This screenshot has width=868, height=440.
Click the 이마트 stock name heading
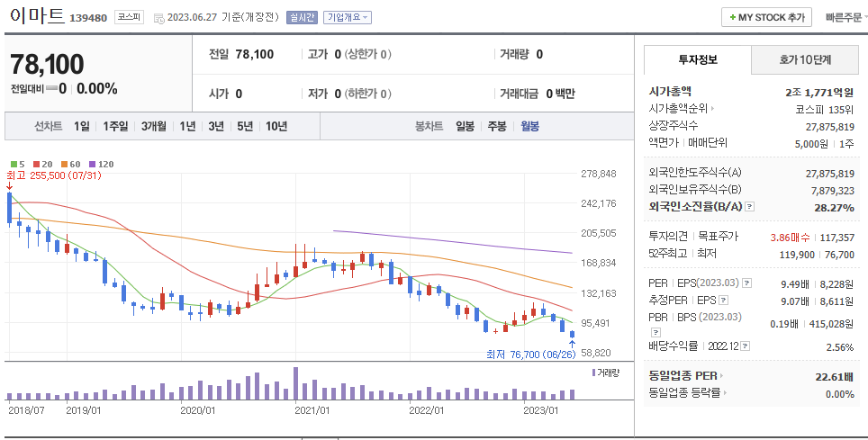tap(37, 15)
